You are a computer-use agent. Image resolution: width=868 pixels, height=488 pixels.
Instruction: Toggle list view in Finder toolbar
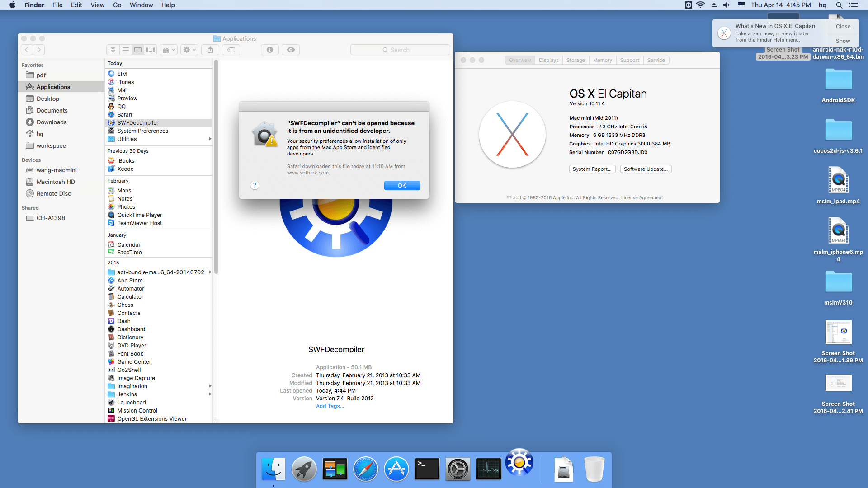pyautogui.click(x=125, y=49)
